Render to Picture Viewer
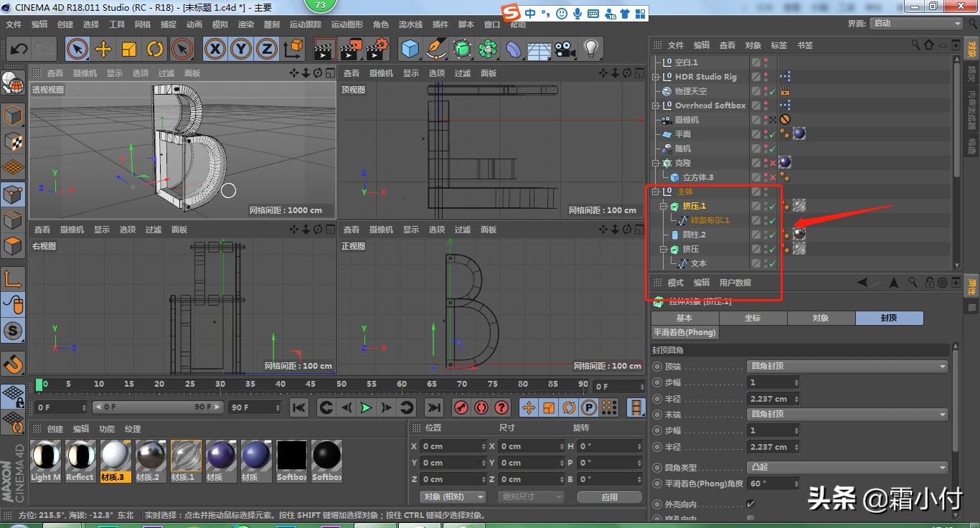The image size is (980, 528). tap(349, 48)
